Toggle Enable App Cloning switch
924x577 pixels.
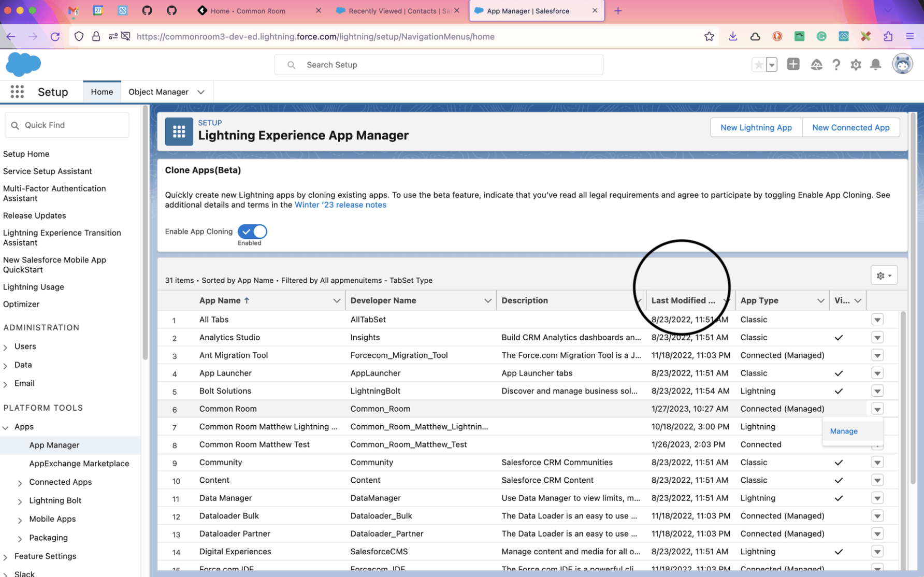pos(252,232)
